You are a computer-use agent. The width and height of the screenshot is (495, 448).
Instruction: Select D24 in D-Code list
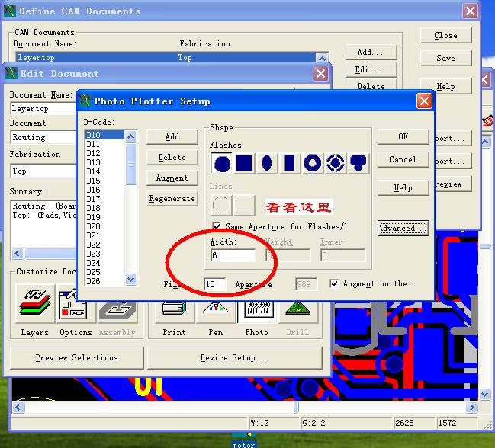pos(104,263)
